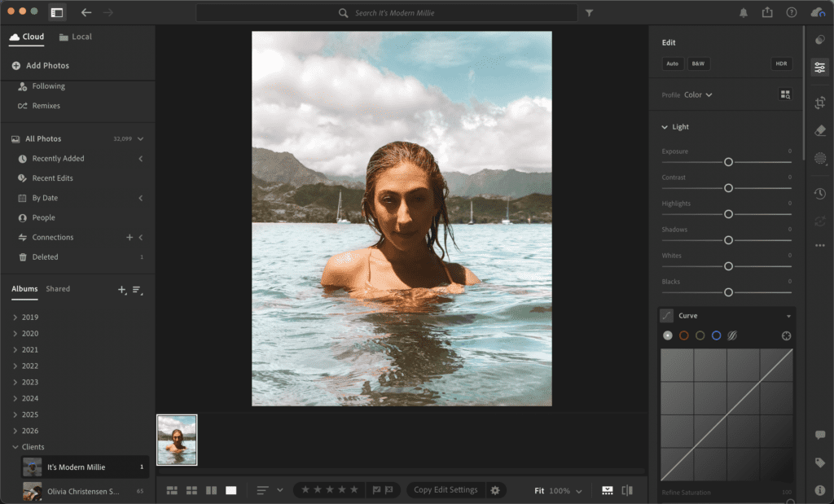This screenshot has height=504, width=834.
Task: Select the blue channel curve
Action: coord(716,335)
